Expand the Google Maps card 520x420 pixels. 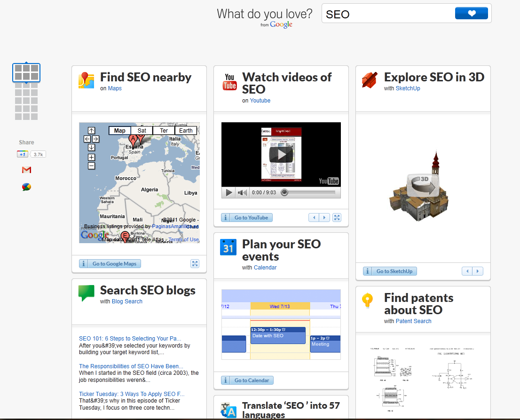click(x=195, y=264)
